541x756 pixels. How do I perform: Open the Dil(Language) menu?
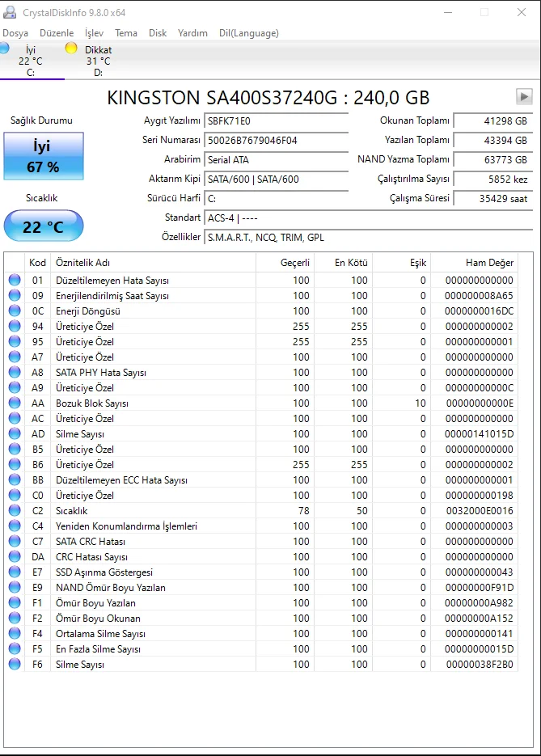click(x=249, y=33)
